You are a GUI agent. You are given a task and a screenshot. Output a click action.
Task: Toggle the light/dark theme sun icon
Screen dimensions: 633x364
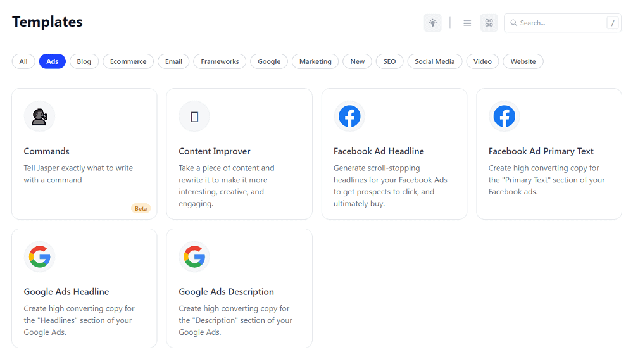(432, 23)
